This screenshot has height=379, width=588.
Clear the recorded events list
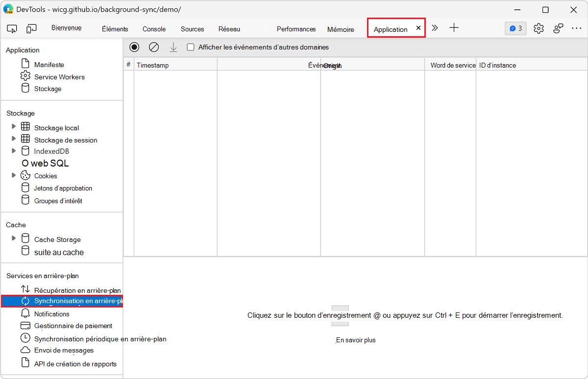pos(154,47)
